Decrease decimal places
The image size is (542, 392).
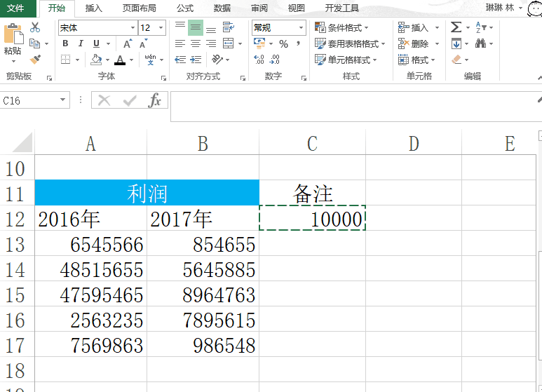(274, 60)
